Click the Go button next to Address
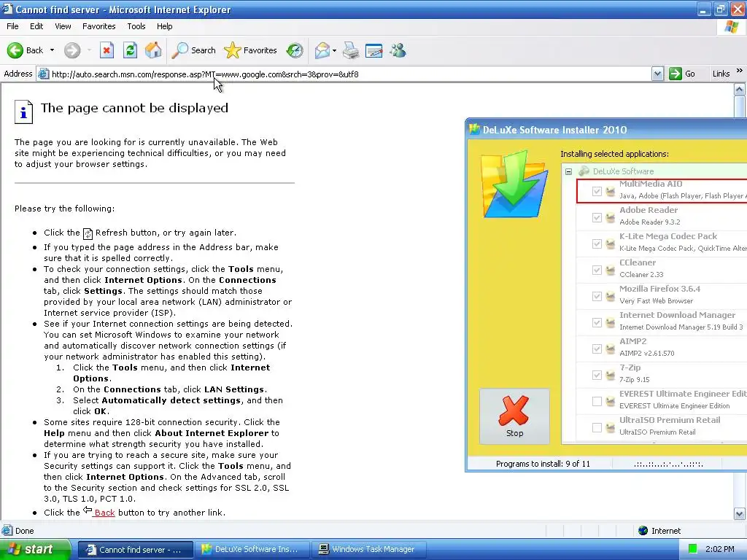Image resolution: width=747 pixels, height=560 pixels. (x=683, y=74)
